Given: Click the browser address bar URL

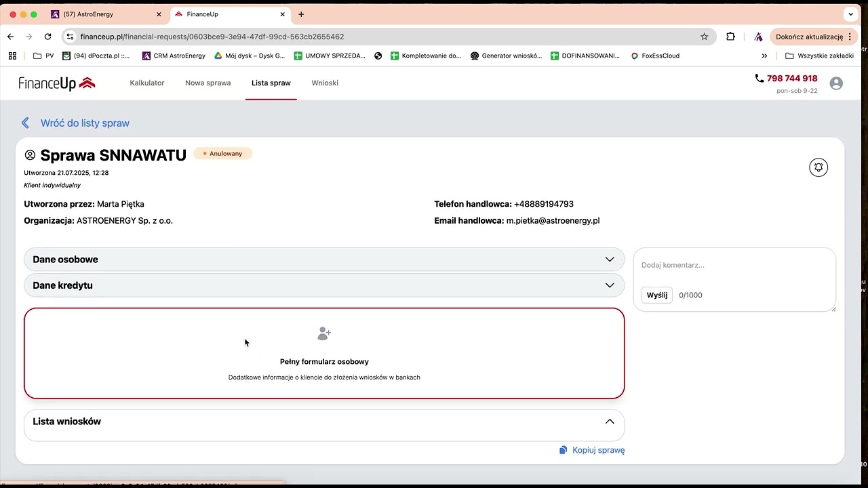Looking at the screenshot, I should pos(212,37).
